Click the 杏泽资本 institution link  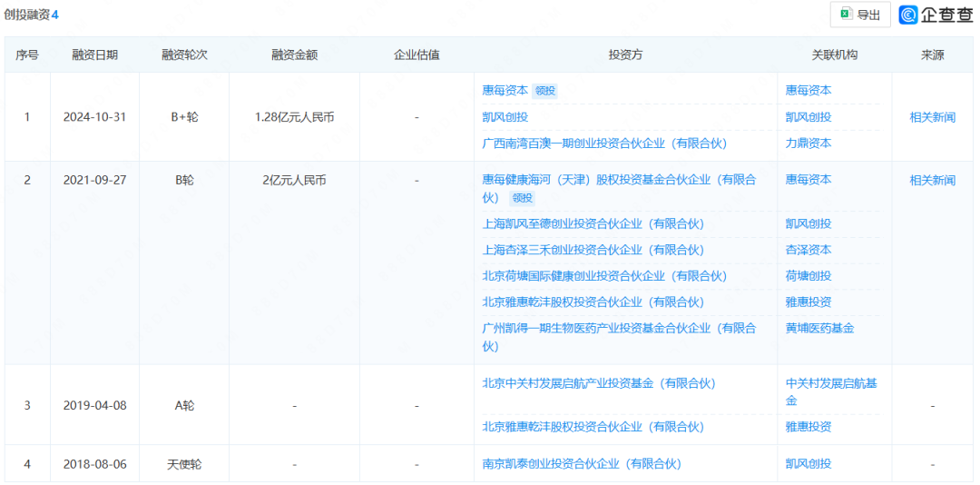(x=808, y=251)
